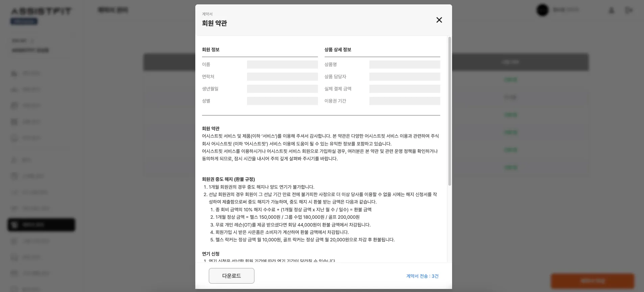Screen dimensions: 644x292
Task: Select the 상품 담당자 field
Action: pyautogui.click(x=404, y=77)
